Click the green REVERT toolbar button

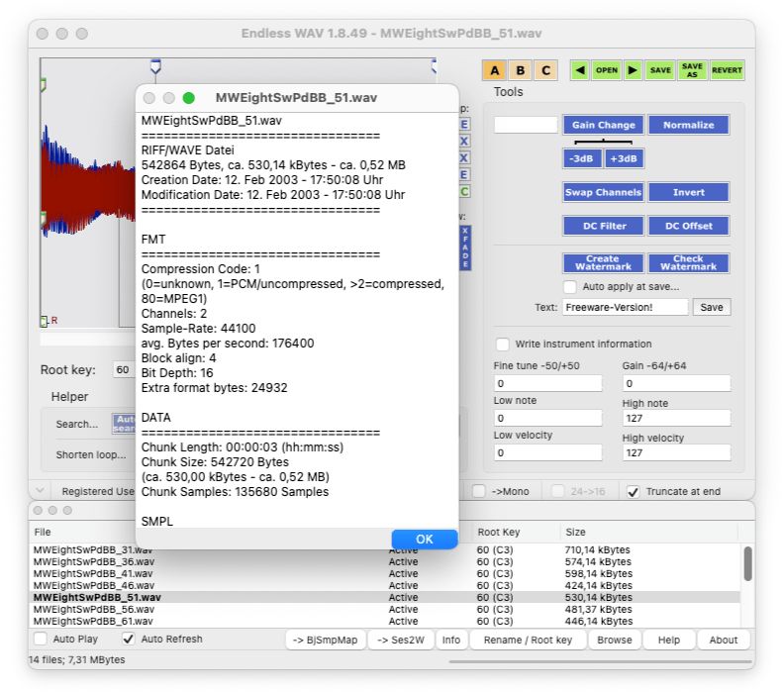point(727,70)
